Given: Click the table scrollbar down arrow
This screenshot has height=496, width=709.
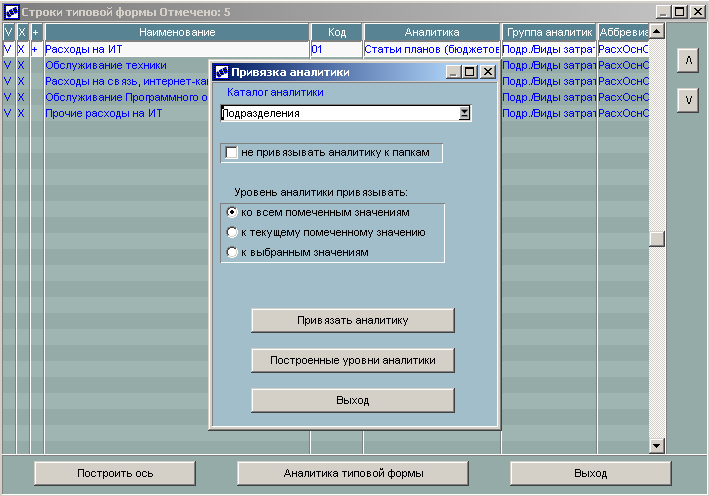Looking at the screenshot, I should tap(657, 446).
